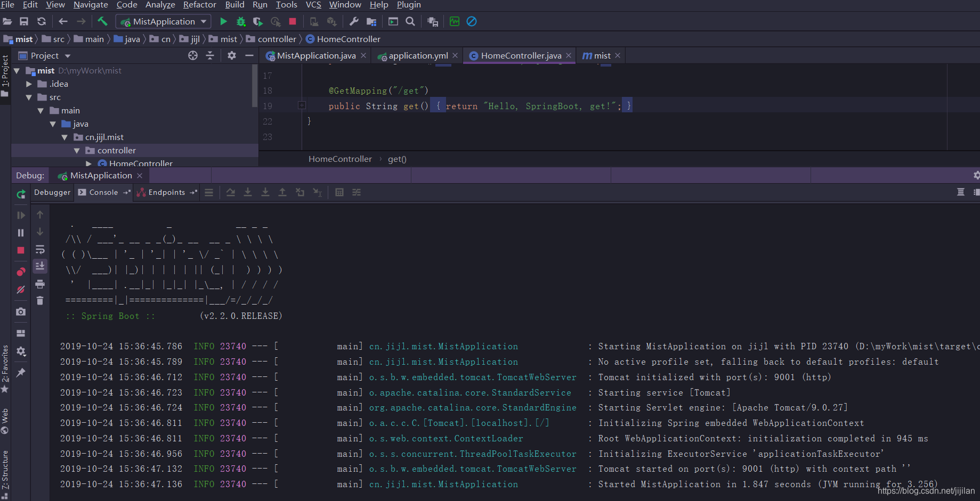980x501 pixels.
Task: Hide the Project panel with the minus icon
Action: coord(249,55)
